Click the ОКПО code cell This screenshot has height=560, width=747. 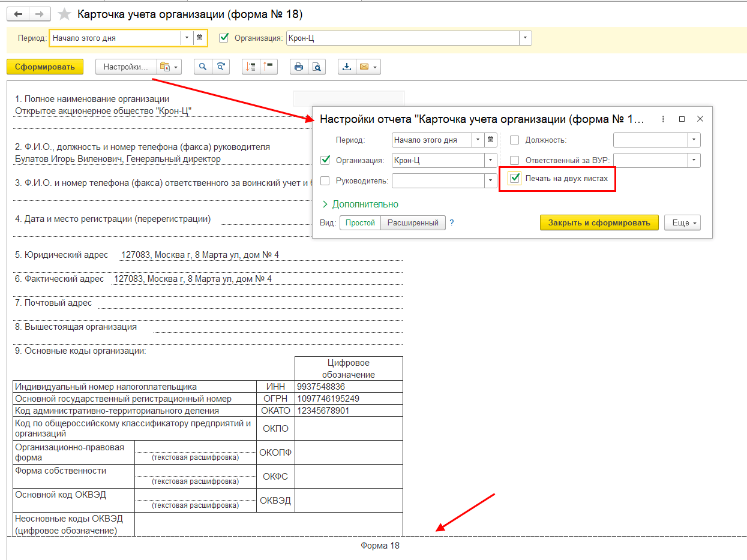tap(275, 429)
